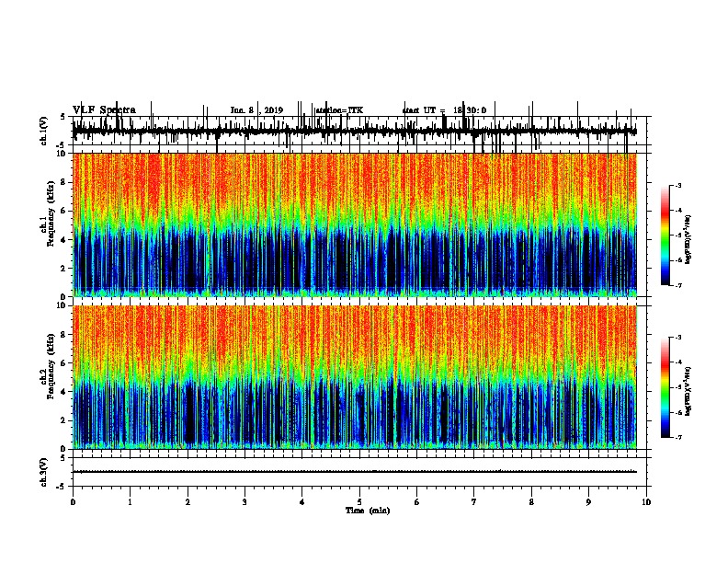Click time axis tick label "2" at bottom

click(188, 502)
